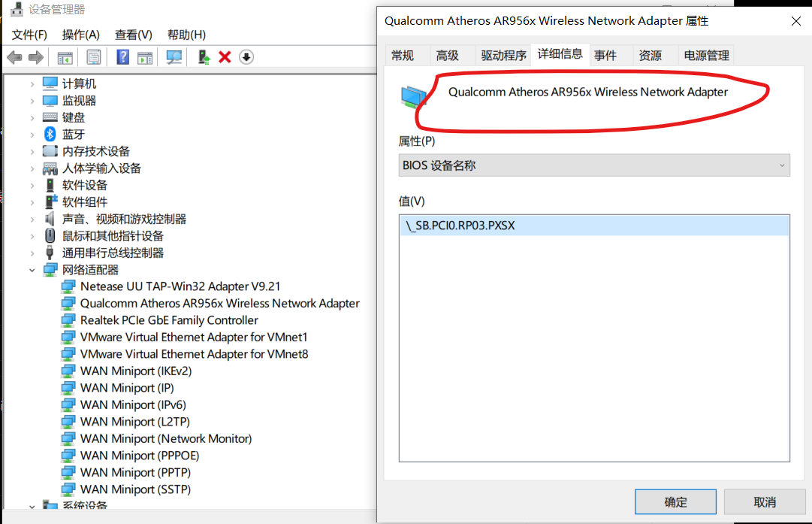Select the 详细信息 tab
812x524 pixels.
pos(560,54)
